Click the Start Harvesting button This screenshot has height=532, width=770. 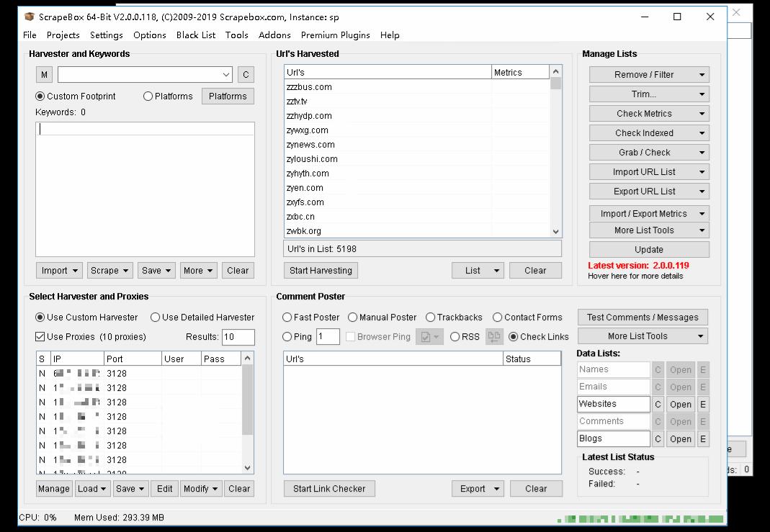[x=321, y=271]
